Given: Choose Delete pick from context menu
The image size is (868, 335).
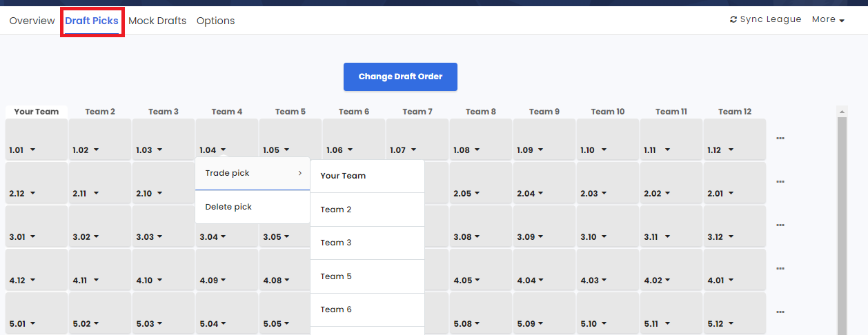Looking at the screenshot, I should (253, 207).
